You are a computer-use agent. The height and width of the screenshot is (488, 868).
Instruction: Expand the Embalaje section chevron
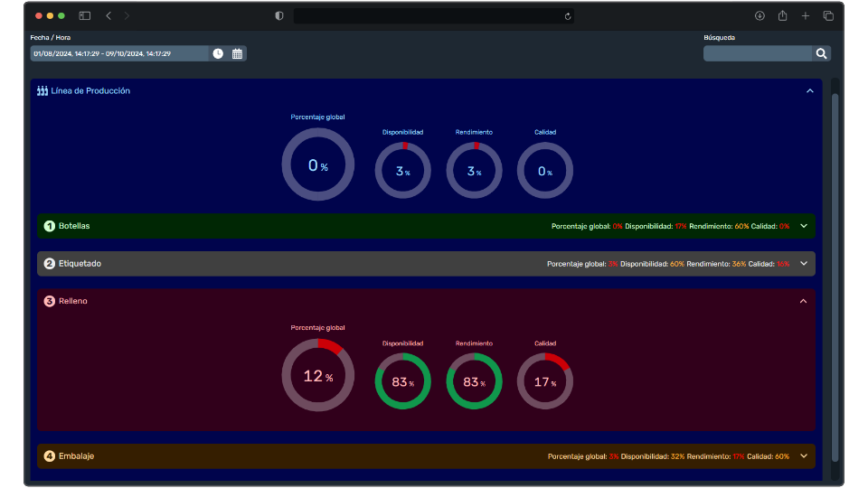click(803, 456)
